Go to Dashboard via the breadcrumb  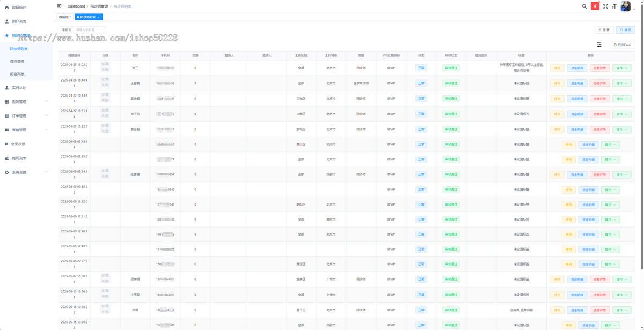click(76, 6)
